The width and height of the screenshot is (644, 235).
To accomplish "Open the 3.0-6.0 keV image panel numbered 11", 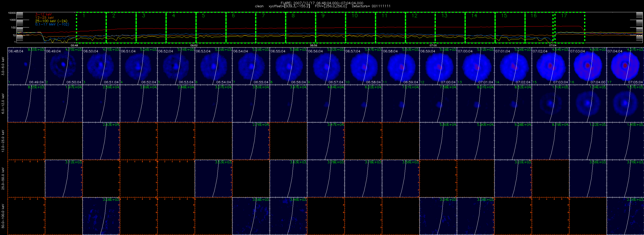I will (x=401, y=66).
